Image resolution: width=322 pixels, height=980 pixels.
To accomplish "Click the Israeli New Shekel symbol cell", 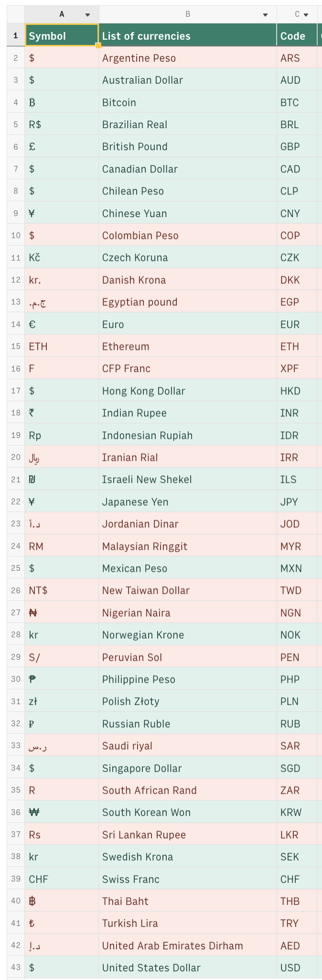I will [x=62, y=479].
